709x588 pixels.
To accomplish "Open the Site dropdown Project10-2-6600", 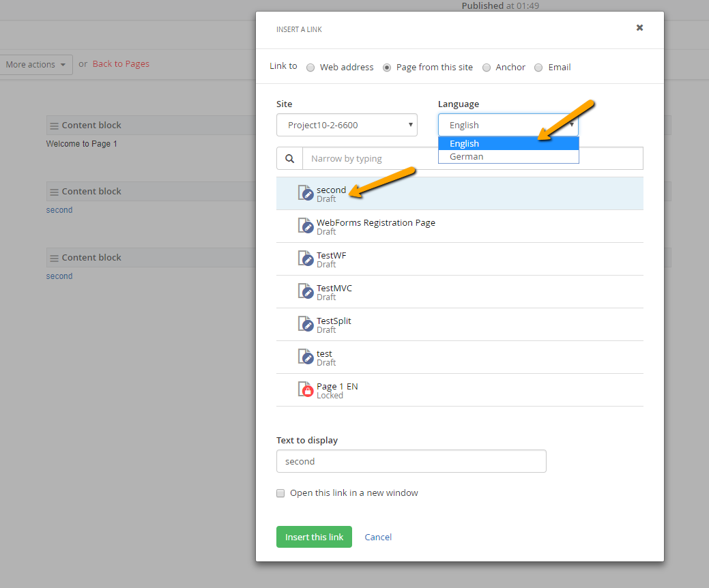I will (x=347, y=125).
